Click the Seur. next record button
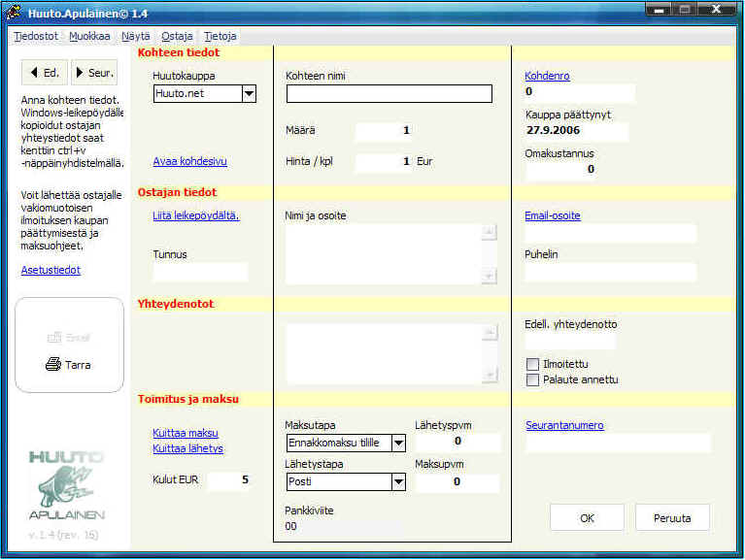The width and height of the screenshot is (745, 560). click(x=94, y=73)
